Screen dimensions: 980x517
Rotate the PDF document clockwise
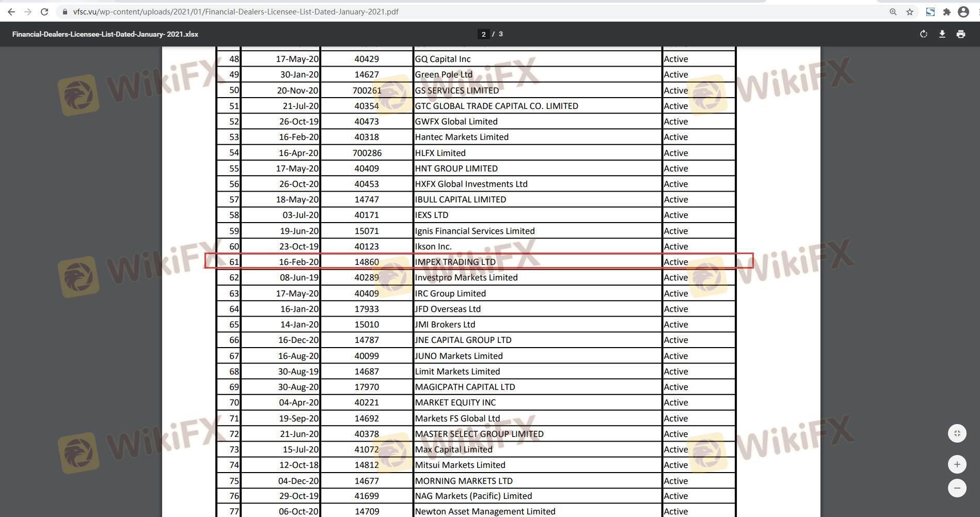(x=924, y=34)
